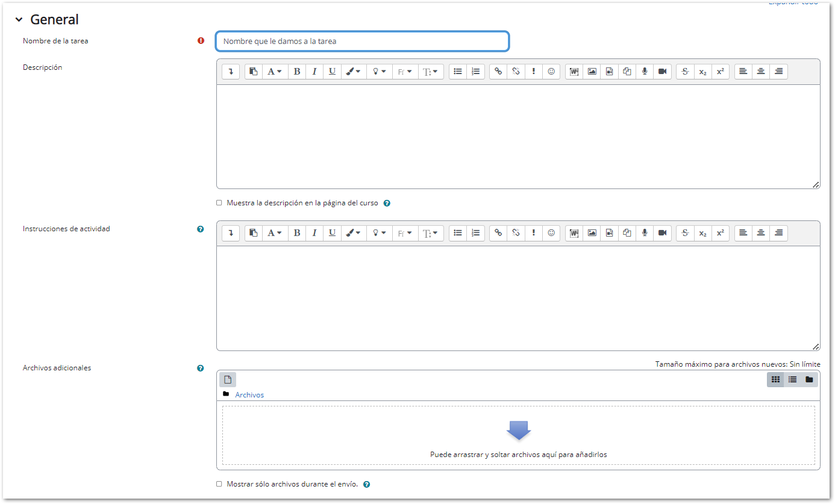
Task: Insert image in Instrucciones de actividad editor
Action: point(592,233)
